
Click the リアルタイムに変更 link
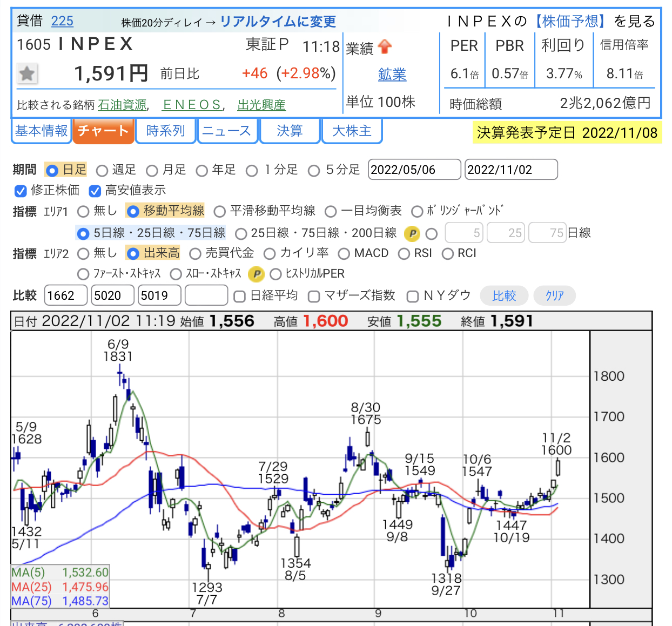tap(278, 22)
